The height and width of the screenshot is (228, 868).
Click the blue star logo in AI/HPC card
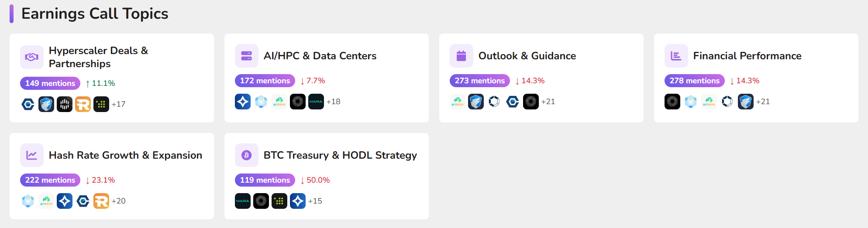[x=243, y=102]
